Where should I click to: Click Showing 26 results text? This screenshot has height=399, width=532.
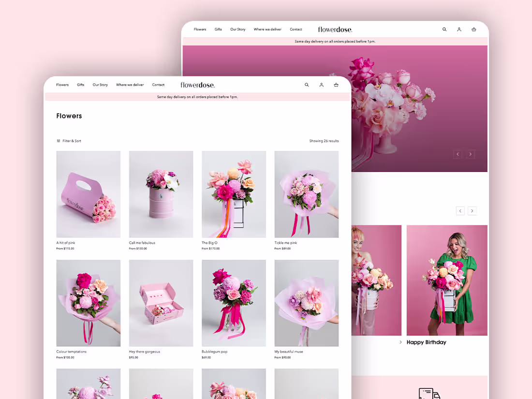tap(324, 141)
